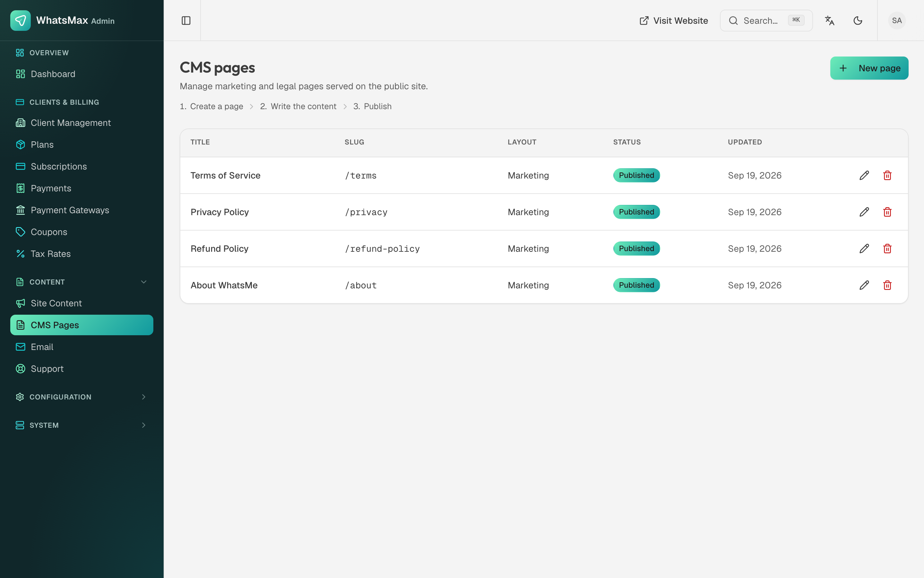Edit the About WhatsMe page
Image resolution: width=924 pixels, height=578 pixels.
864,285
